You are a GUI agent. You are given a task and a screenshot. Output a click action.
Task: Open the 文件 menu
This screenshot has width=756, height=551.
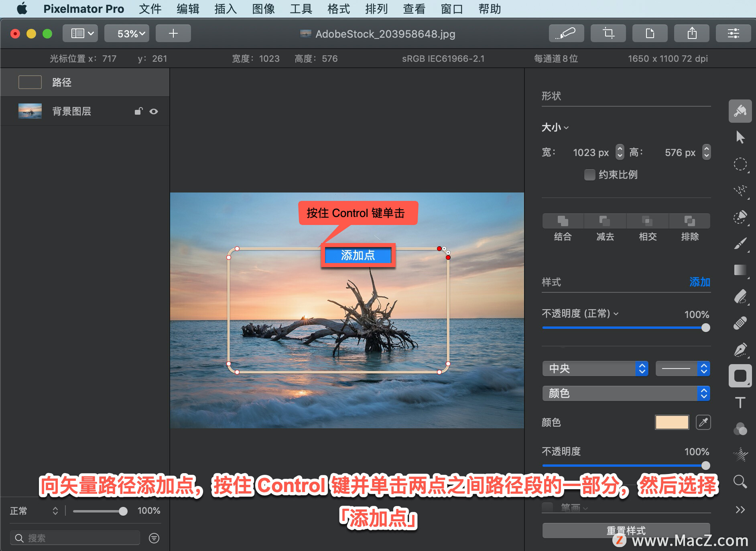point(150,9)
